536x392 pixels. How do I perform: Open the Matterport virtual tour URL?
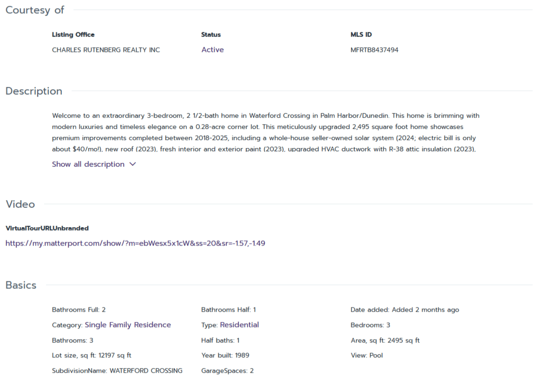pos(136,243)
